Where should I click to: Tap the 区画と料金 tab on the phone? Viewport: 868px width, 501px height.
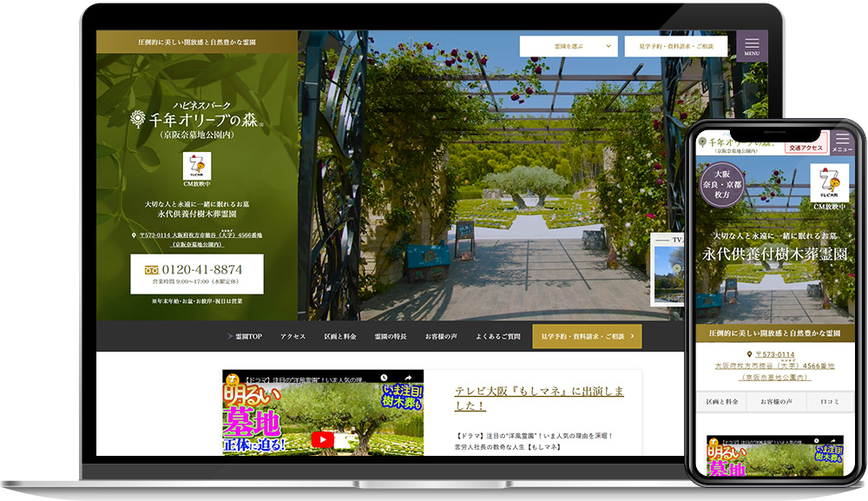tap(722, 401)
